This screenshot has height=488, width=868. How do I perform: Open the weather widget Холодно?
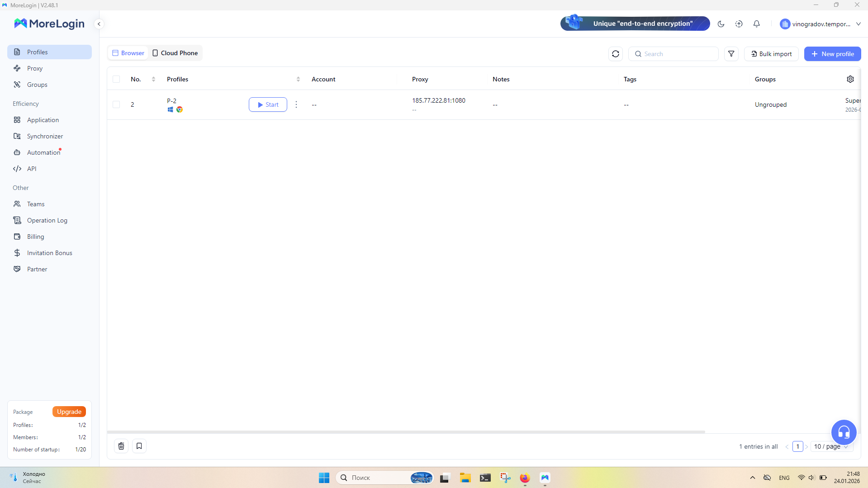(x=28, y=478)
